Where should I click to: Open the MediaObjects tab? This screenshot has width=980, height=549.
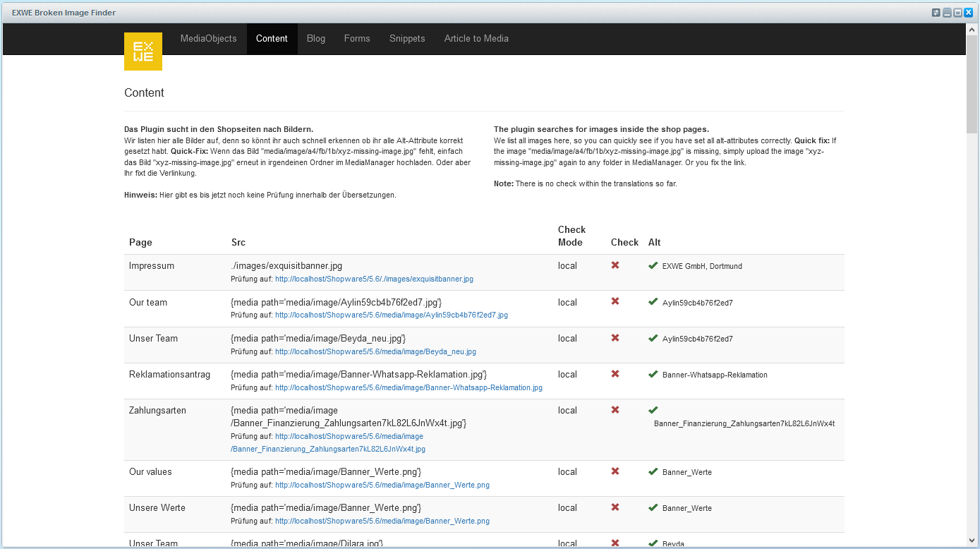(x=208, y=39)
